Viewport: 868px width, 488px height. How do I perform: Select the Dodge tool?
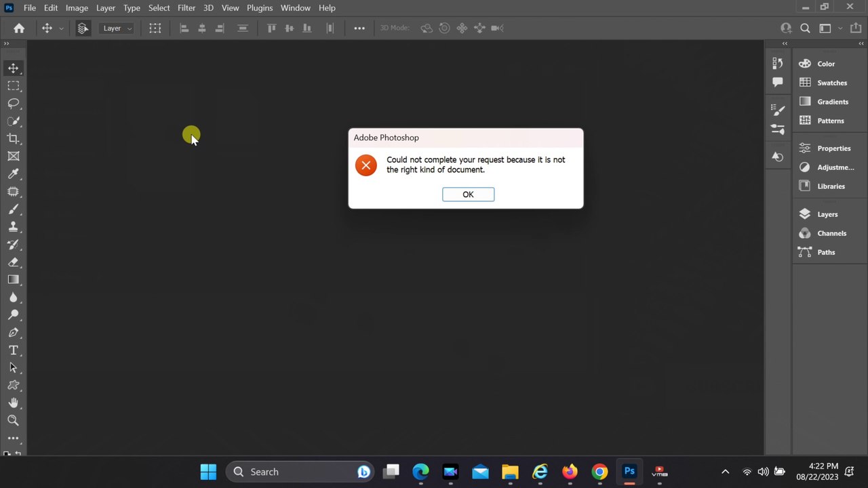[13, 314]
